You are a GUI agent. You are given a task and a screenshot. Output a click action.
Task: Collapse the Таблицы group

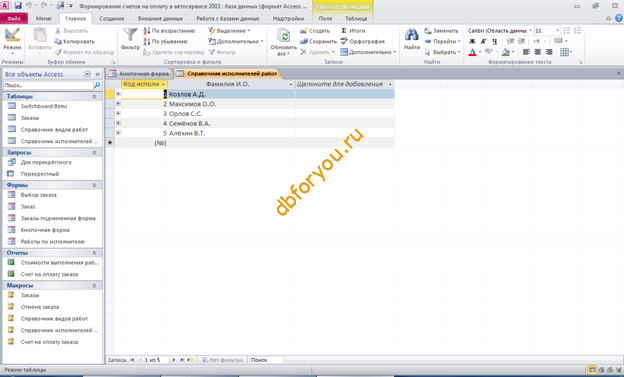(x=94, y=96)
